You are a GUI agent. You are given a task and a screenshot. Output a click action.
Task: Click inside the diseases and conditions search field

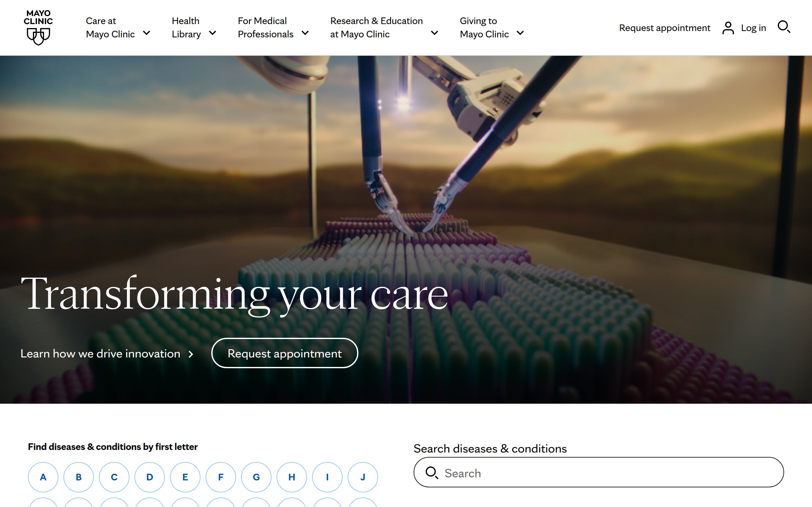[570, 473]
